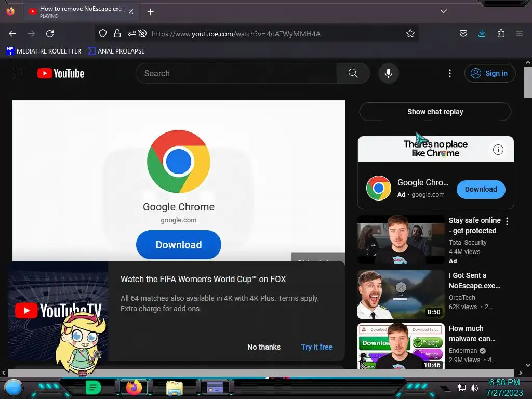
Task: Open the Firefox application hamburger menu
Action: point(520,33)
